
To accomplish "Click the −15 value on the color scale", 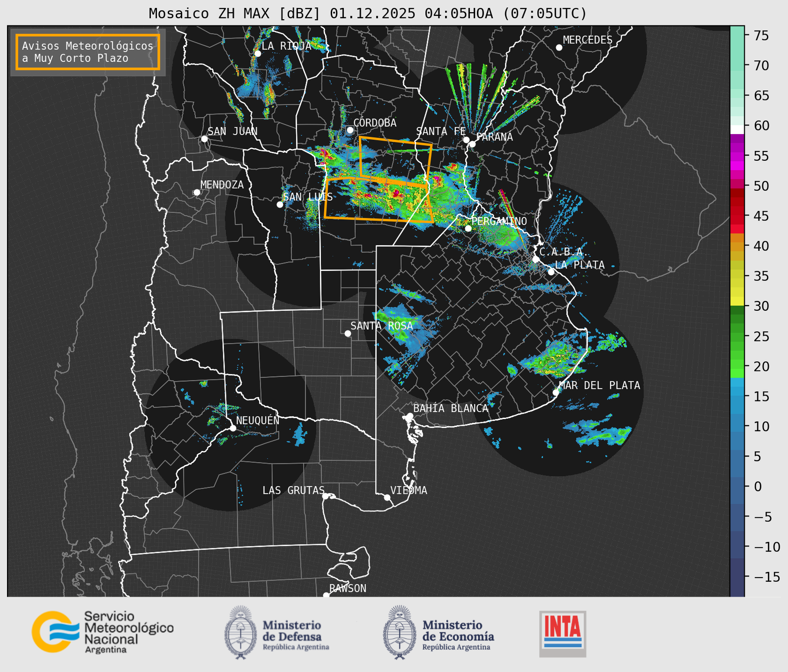I will point(766,577).
